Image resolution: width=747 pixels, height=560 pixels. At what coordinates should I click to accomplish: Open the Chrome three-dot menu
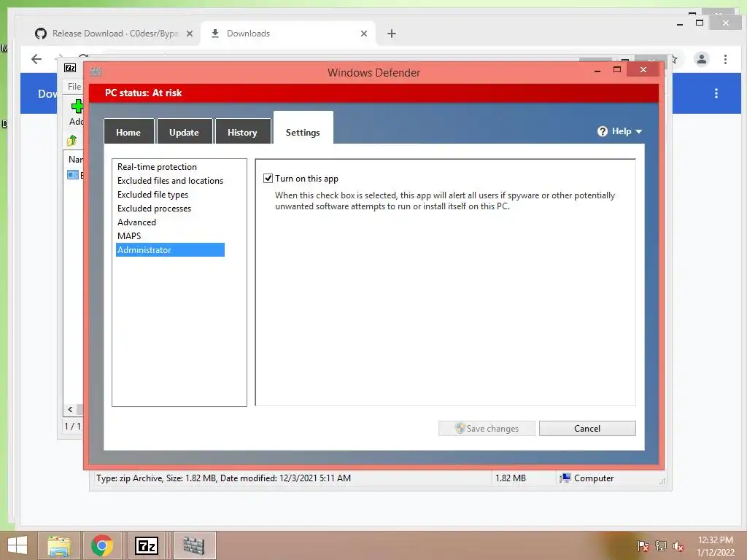click(725, 59)
